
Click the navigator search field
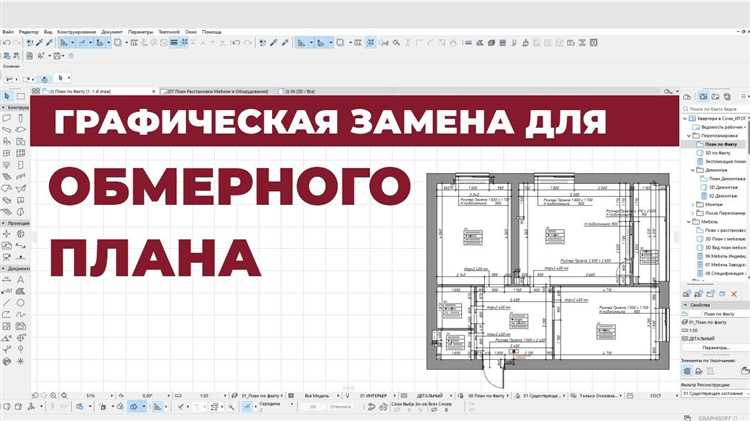pyautogui.click(x=716, y=110)
